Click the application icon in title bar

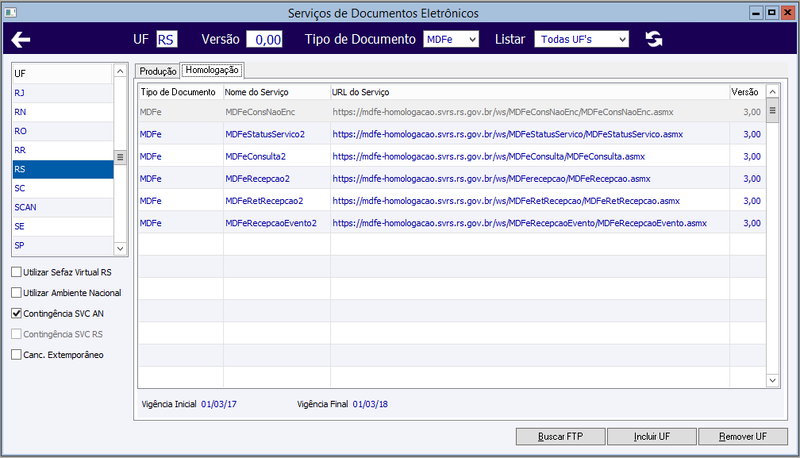(x=10, y=12)
